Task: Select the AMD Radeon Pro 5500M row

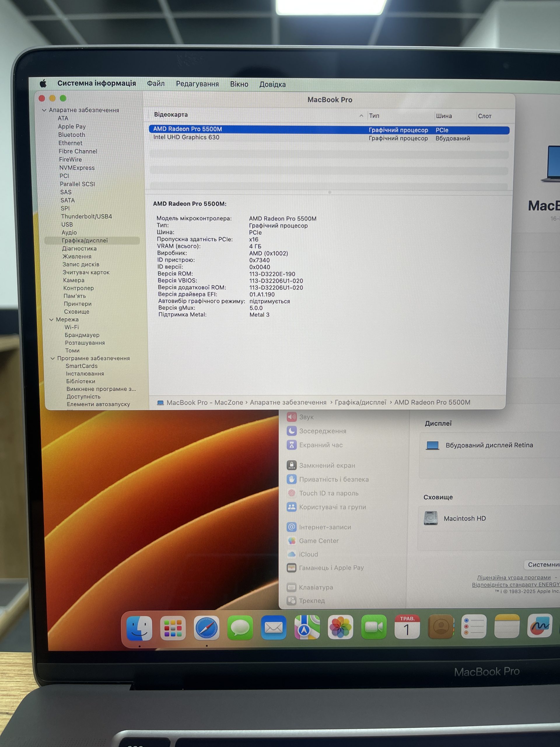Action: click(x=329, y=130)
